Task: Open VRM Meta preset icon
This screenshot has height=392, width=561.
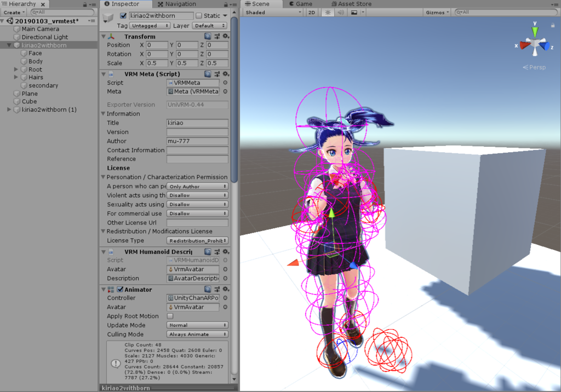Action: (x=217, y=74)
